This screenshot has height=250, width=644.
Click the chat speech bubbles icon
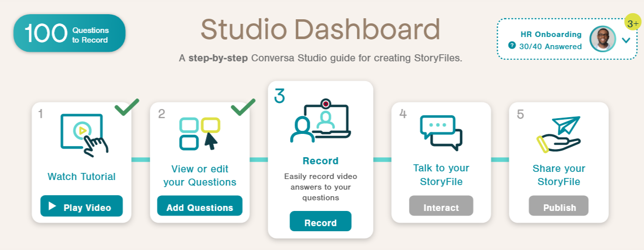pyautogui.click(x=440, y=133)
